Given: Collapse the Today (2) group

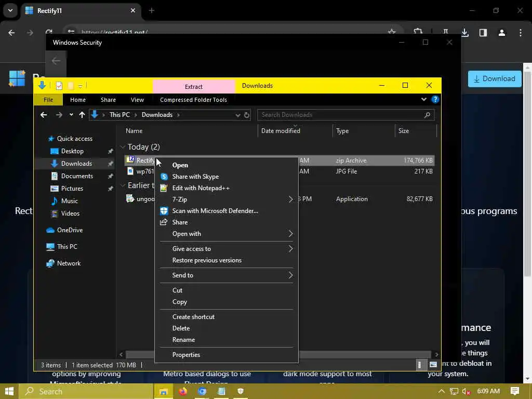Looking at the screenshot, I should click(123, 147).
